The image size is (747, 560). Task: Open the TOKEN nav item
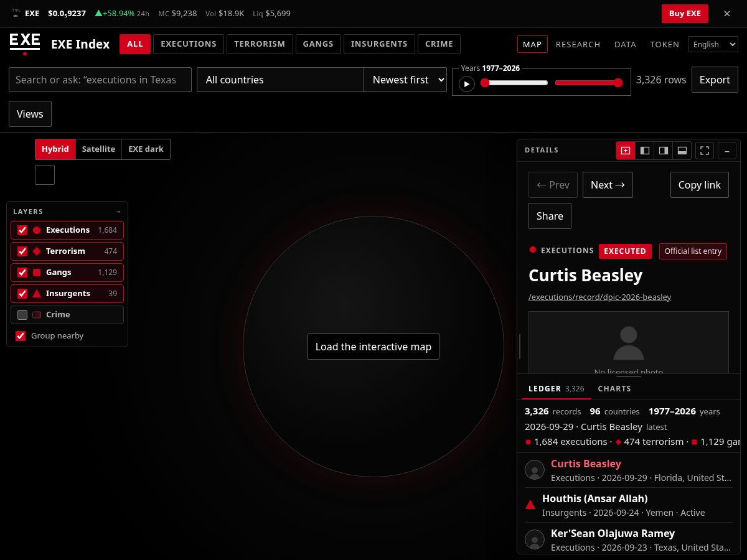point(664,44)
